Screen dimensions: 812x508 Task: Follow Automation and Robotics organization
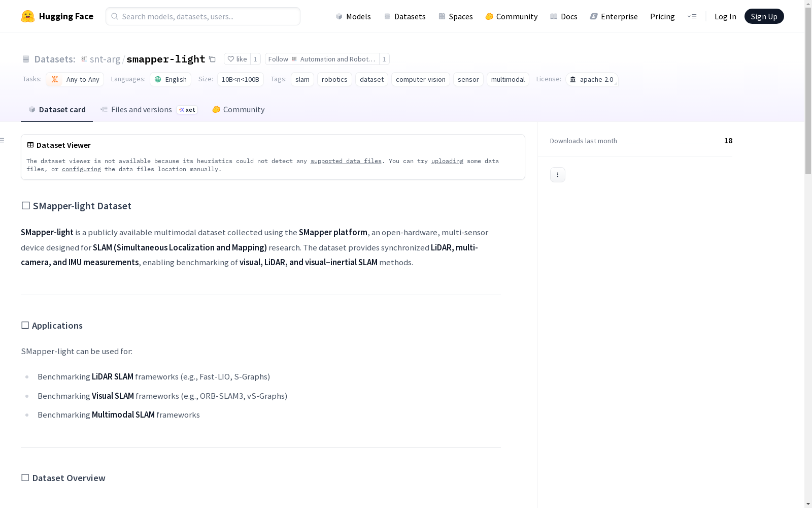pyautogui.click(x=322, y=59)
